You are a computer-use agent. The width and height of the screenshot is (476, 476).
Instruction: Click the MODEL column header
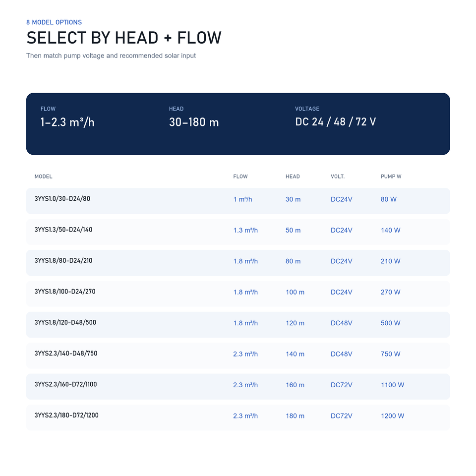pyautogui.click(x=43, y=177)
